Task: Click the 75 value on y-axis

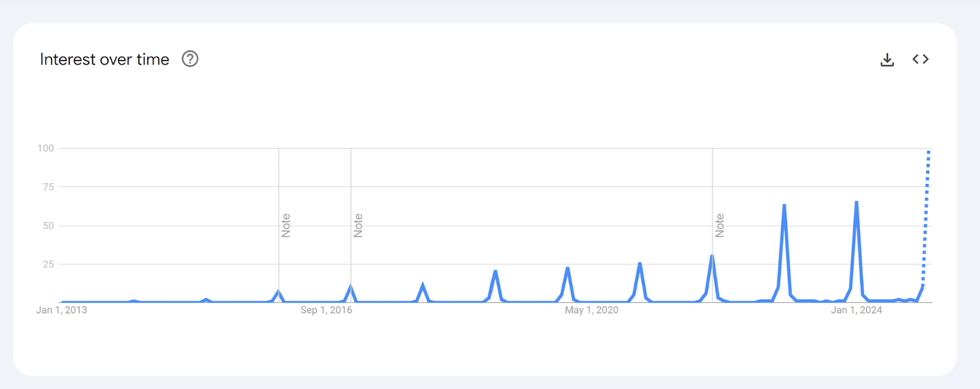Action: (48, 187)
